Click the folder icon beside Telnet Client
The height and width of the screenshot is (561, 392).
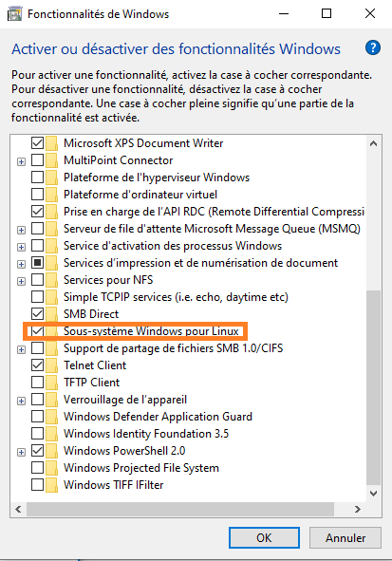click(51, 365)
